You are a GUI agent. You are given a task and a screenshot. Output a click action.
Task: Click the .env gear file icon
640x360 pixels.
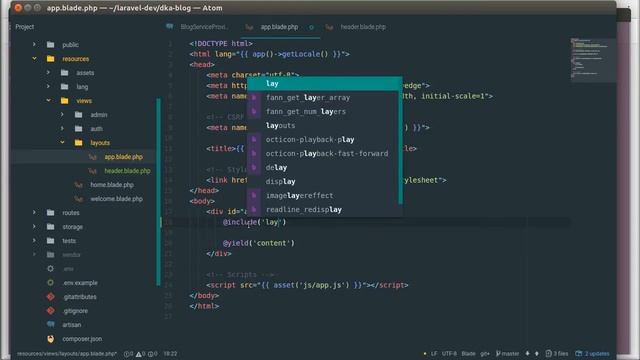51,269
